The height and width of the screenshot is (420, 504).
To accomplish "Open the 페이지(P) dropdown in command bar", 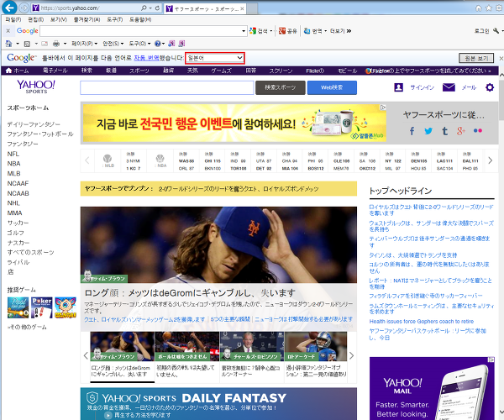I will (85, 44).
